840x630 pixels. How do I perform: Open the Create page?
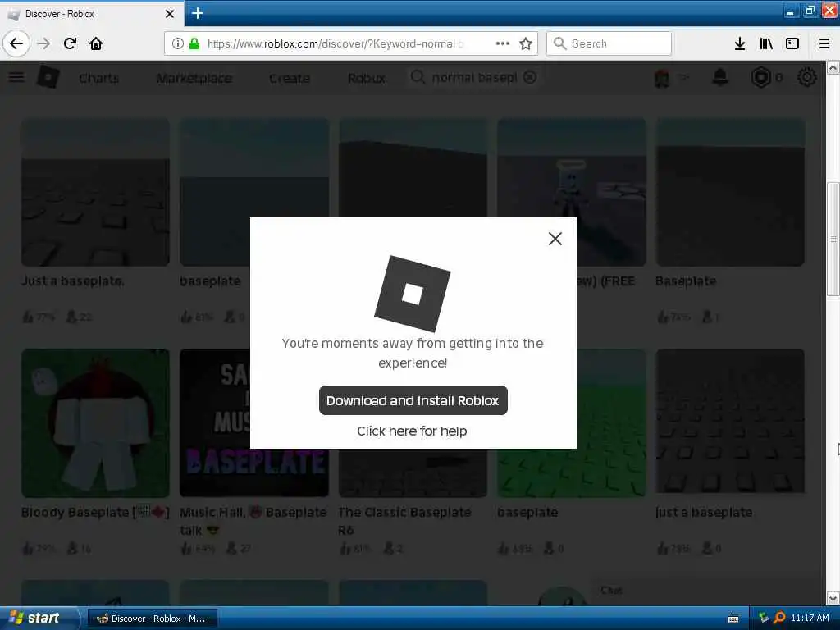[x=290, y=78]
